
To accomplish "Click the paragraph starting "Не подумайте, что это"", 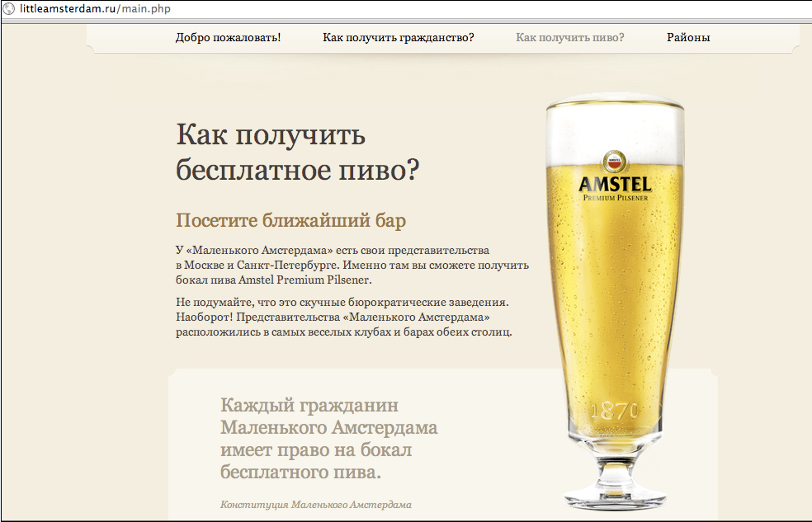I will point(344,317).
